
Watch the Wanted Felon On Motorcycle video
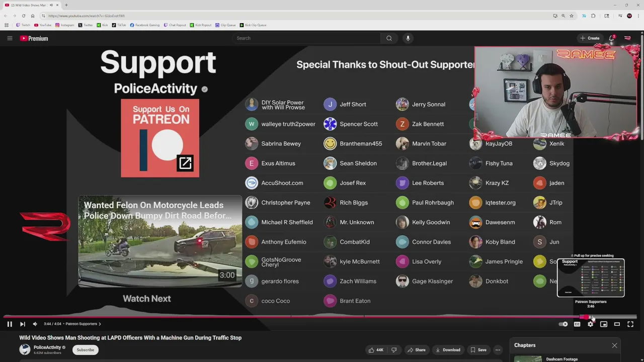[x=160, y=242]
